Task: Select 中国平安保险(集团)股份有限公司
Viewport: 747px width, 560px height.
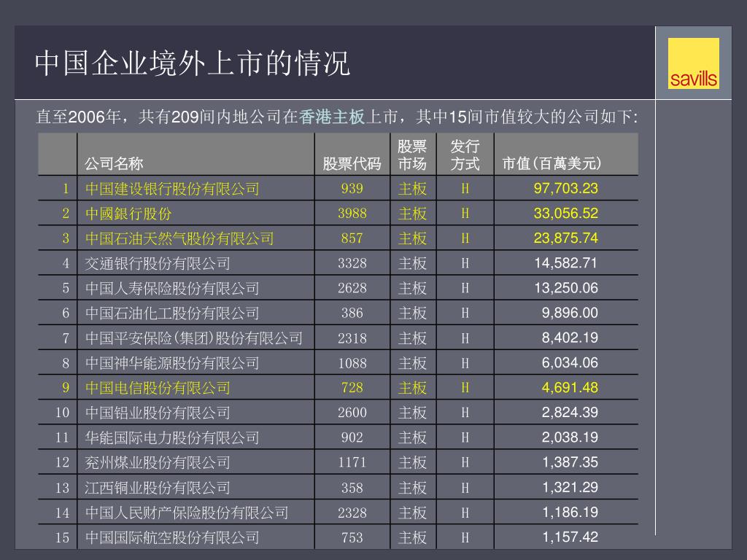Action: [194, 338]
